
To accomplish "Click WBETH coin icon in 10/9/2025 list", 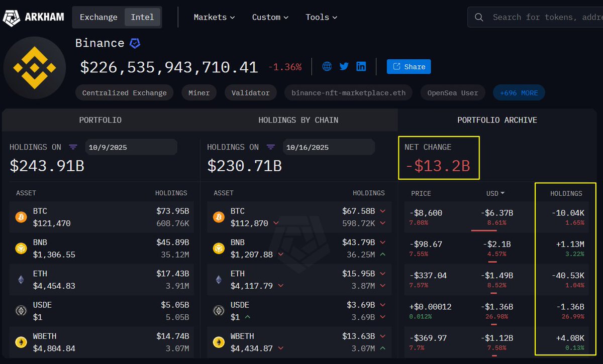I will [x=21, y=342].
